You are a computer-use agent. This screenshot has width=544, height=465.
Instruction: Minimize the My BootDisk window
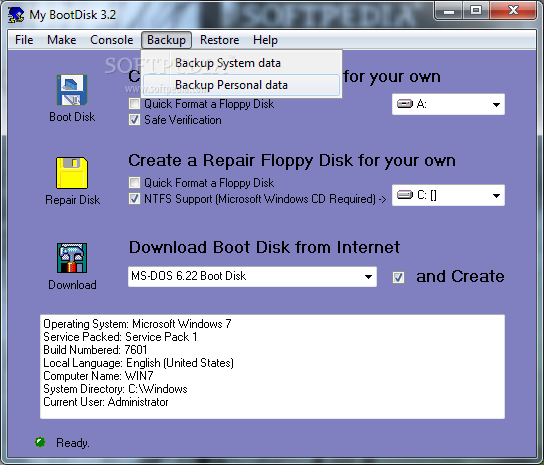pyautogui.click(x=449, y=11)
